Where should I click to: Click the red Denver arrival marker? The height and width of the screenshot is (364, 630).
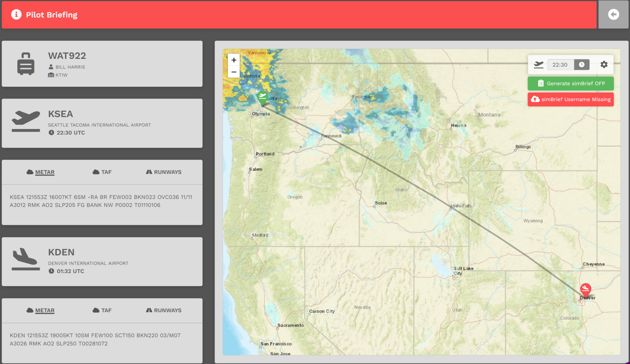585,291
